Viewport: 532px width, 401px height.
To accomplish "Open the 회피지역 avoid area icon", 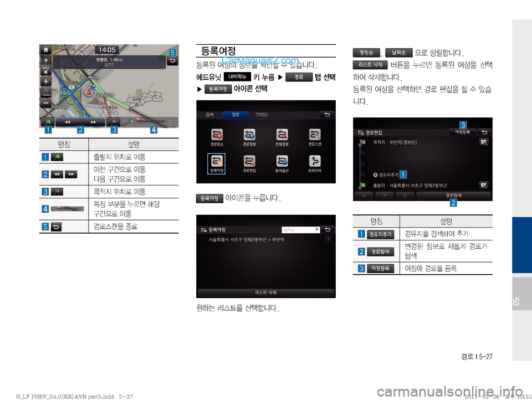I will [x=315, y=163].
